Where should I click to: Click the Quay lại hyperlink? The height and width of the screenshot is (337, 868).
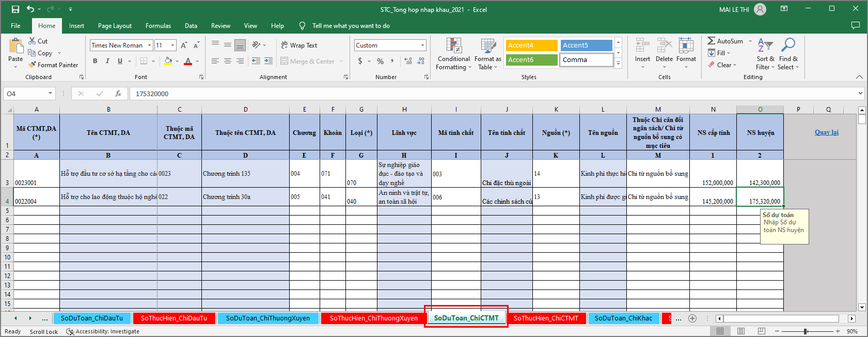tap(826, 132)
